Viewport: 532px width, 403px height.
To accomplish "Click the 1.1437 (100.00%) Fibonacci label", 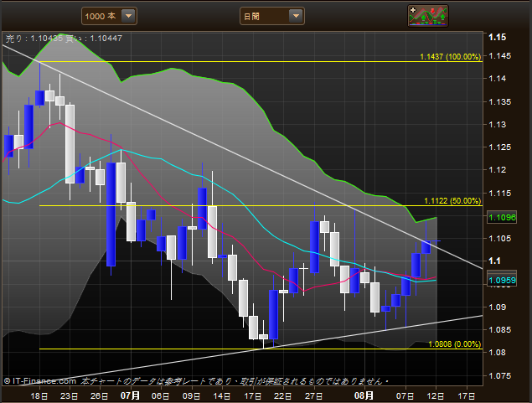I will (x=450, y=57).
